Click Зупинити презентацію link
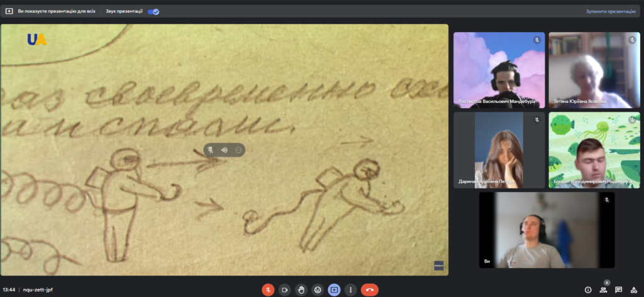The height and width of the screenshot is (297, 644). pos(611,11)
